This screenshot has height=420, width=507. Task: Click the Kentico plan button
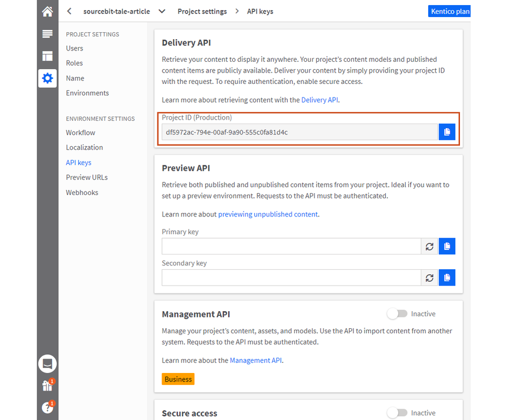coord(450,11)
